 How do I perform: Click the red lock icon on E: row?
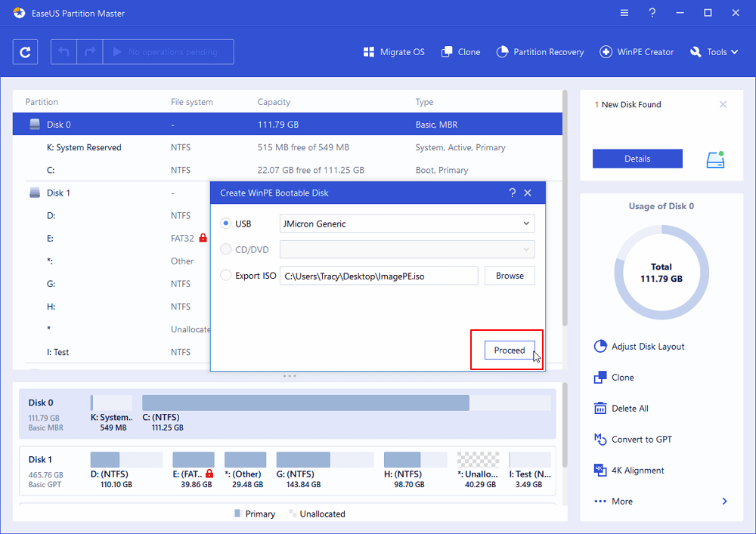tap(203, 238)
